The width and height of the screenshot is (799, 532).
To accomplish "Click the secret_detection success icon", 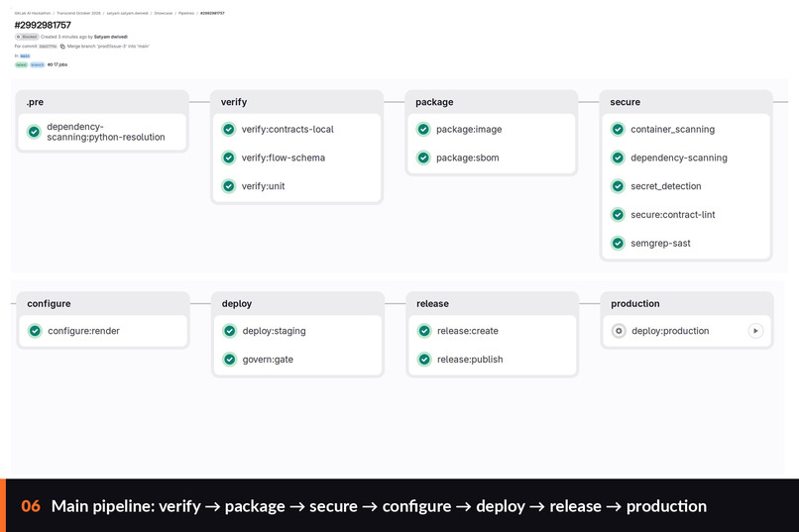I will [x=619, y=186].
